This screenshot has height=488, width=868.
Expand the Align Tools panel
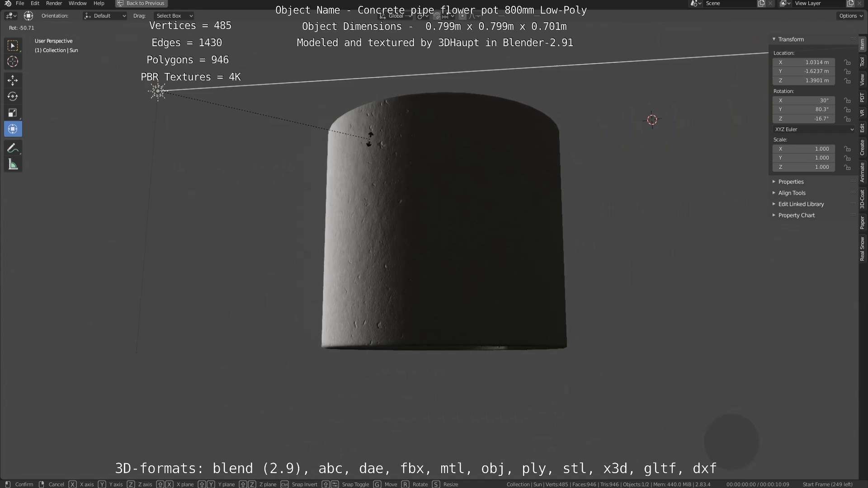click(x=792, y=193)
